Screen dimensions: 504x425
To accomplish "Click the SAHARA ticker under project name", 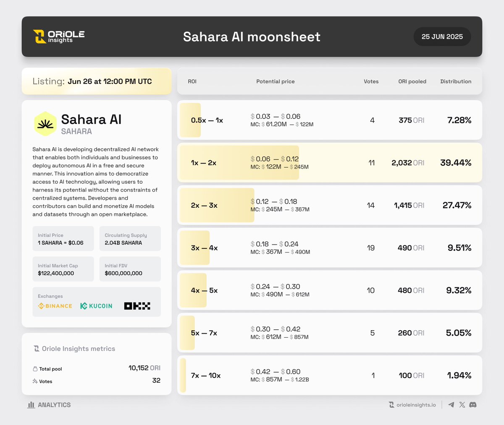I will tap(76, 131).
